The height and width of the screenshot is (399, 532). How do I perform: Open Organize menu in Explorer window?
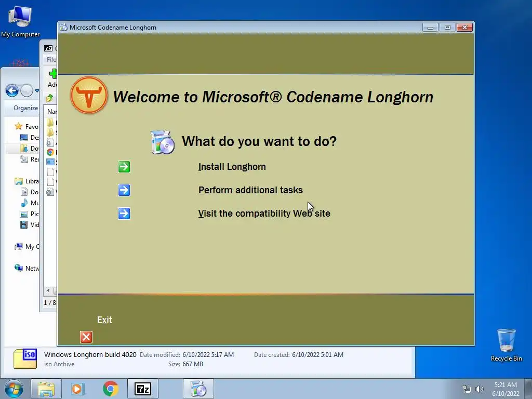pos(25,108)
